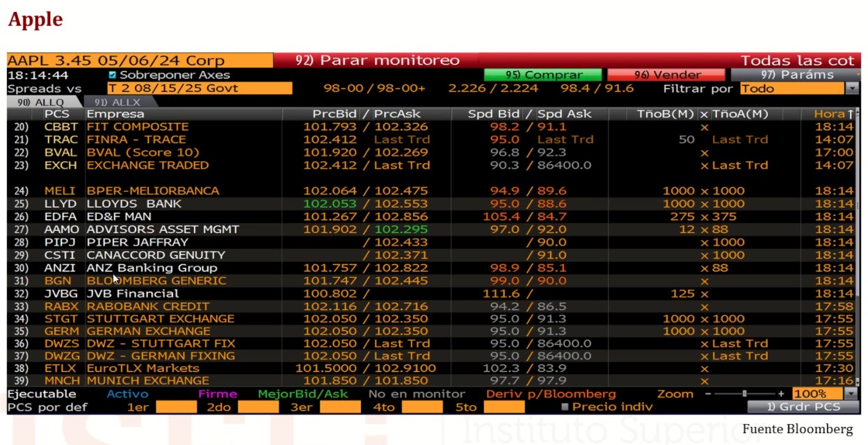Adjust the Zoom slider handle

[744, 394]
